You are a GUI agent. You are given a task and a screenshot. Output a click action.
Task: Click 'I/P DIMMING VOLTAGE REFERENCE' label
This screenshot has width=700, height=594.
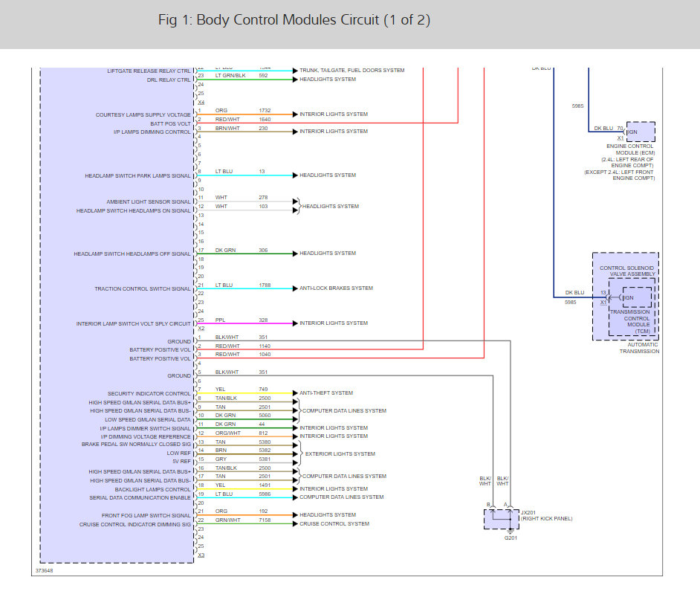point(146,437)
